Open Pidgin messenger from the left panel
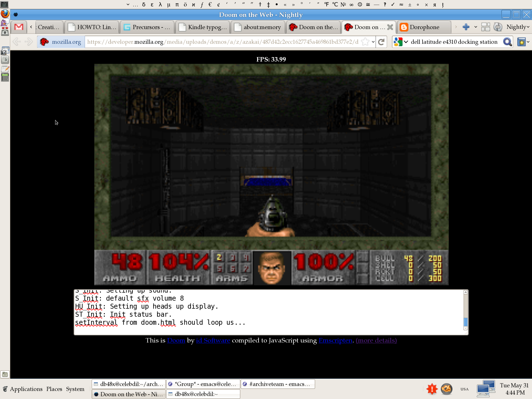The image size is (532, 399). pos(4,23)
